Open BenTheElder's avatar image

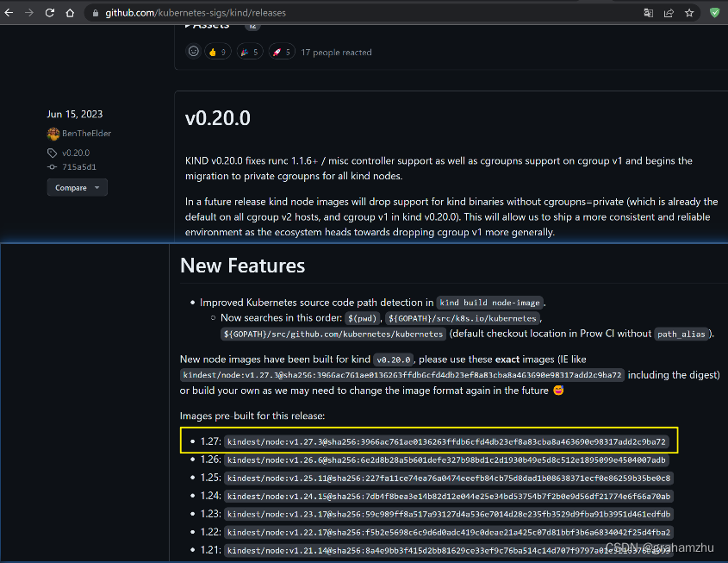(53, 134)
